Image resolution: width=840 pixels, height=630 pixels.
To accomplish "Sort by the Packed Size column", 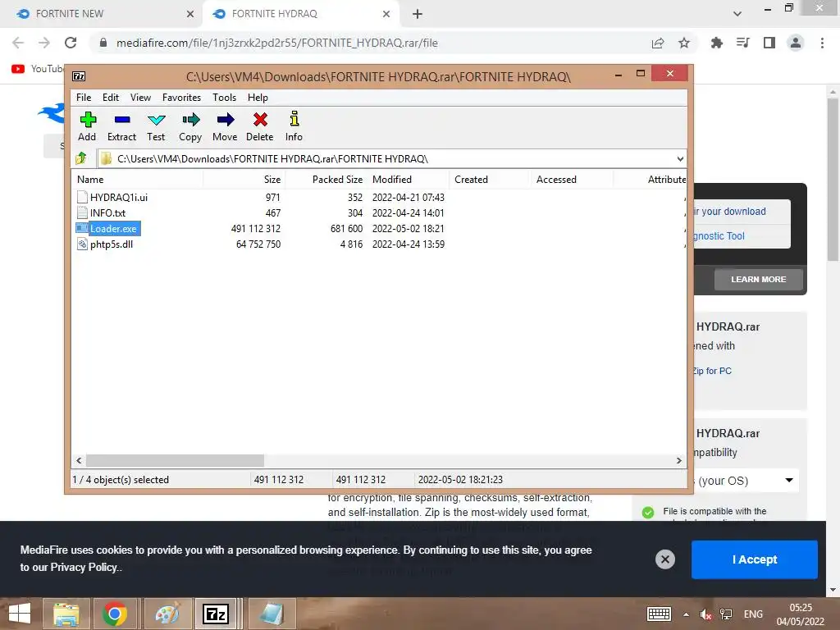I will [x=325, y=180].
